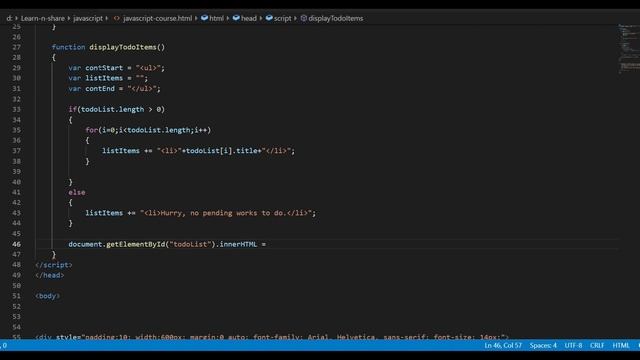Click the empty listItems string on line 30
Viewport: 640px width, 360px height.
(x=140, y=78)
